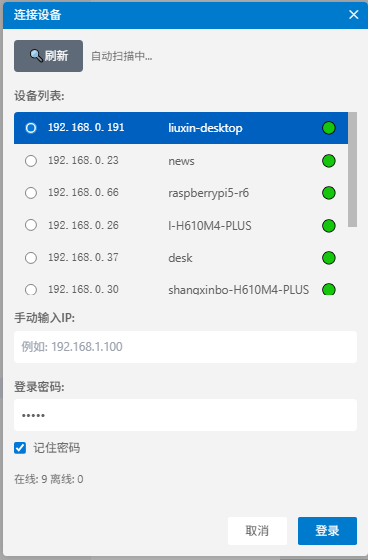368x560 pixels.
Task: Click the 取消 cancel button
Action: [x=257, y=531]
